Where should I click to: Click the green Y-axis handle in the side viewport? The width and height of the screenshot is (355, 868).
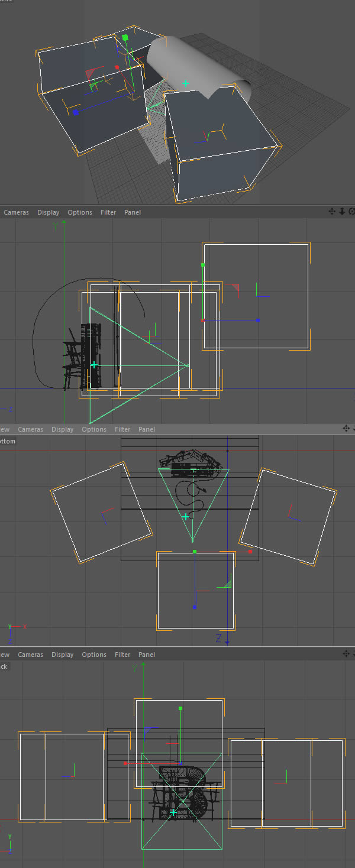pos(202,265)
